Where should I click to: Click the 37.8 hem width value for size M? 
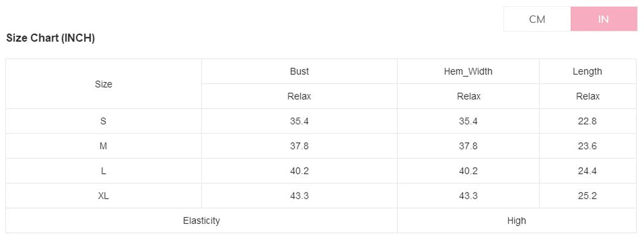click(468, 146)
